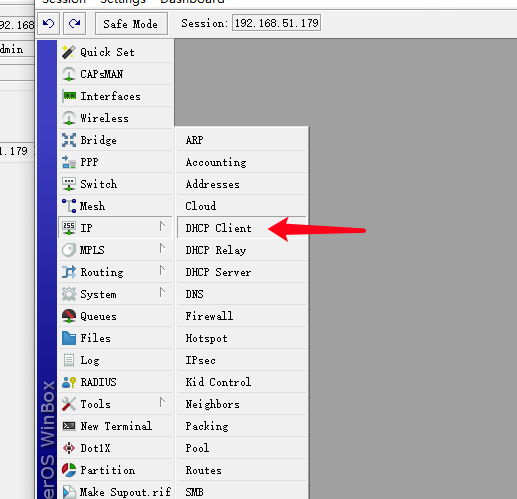Expand the Routing submenu arrow
The height and width of the screenshot is (499, 517).
pos(162,270)
